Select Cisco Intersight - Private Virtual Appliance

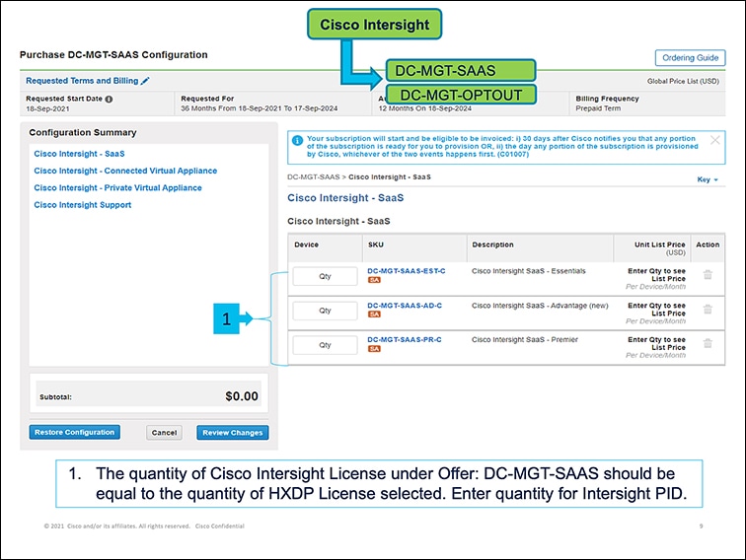point(117,187)
